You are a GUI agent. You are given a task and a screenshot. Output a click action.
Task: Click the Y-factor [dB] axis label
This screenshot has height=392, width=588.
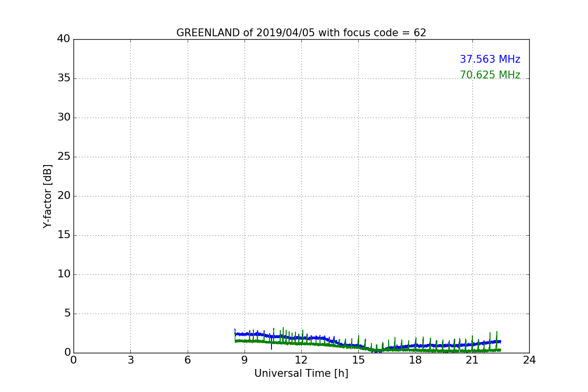48,196
